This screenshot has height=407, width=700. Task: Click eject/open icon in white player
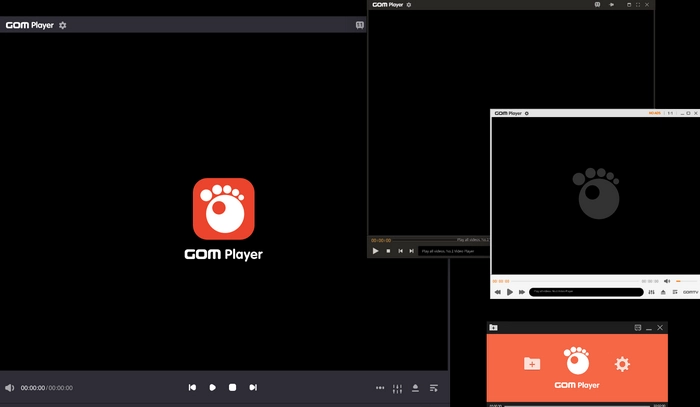click(663, 292)
